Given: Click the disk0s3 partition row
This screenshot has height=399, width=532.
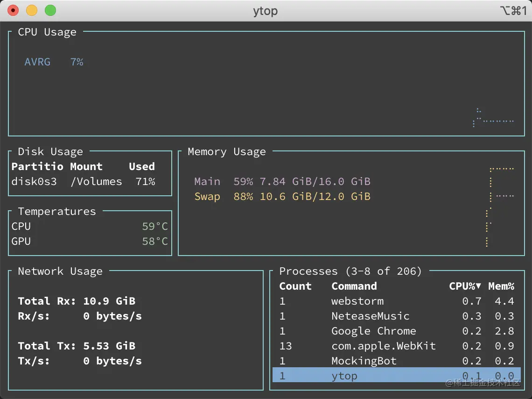Looking at the screenshot, I should tap(83, 181).
